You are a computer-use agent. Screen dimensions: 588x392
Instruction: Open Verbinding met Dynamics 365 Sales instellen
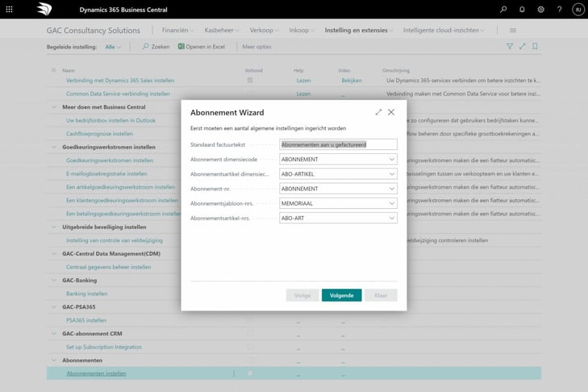(x=120, y=81)
